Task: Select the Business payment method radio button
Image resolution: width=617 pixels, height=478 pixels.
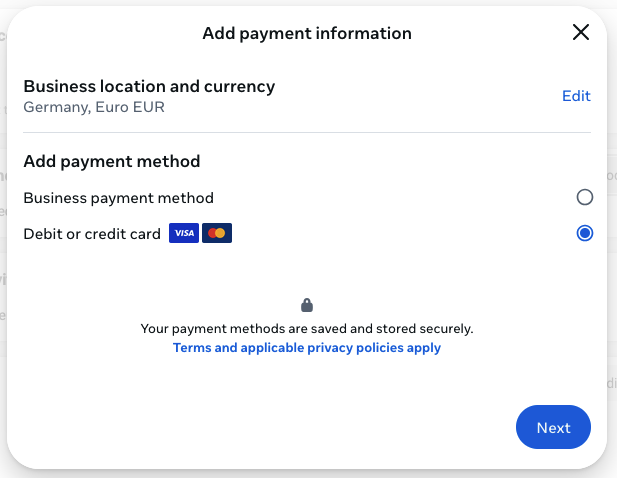Action: click(585, 198)
